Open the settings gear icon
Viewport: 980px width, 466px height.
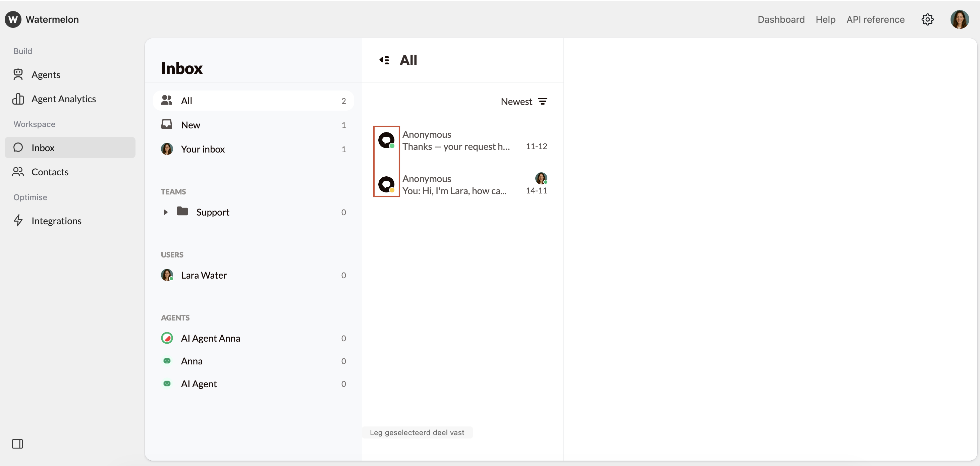click(x=927, y=19)
